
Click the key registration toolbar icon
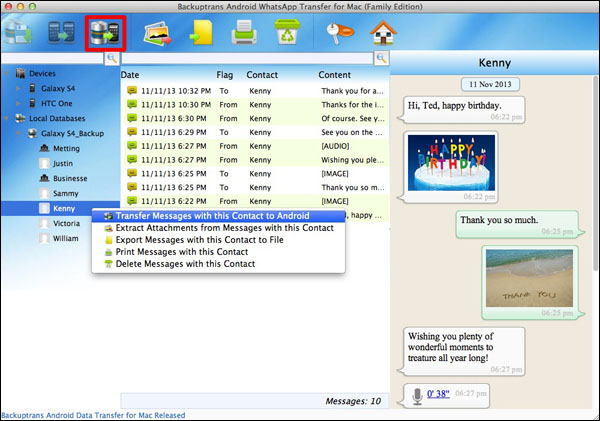point(340,33)
